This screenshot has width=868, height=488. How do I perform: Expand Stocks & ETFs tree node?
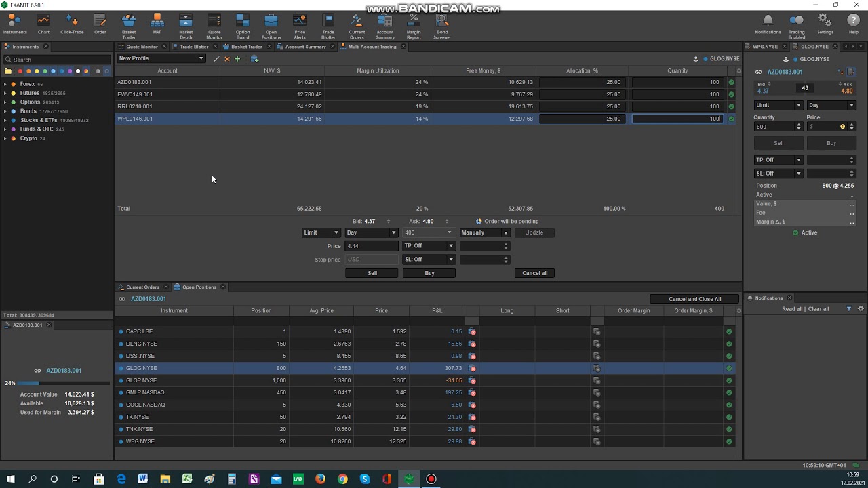[x=5, y=120]
